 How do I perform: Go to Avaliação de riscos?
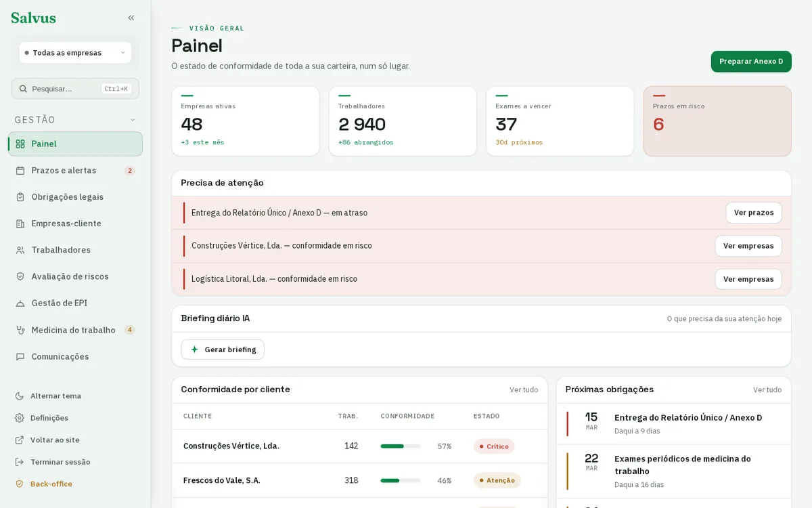click(x=75, y=276)
